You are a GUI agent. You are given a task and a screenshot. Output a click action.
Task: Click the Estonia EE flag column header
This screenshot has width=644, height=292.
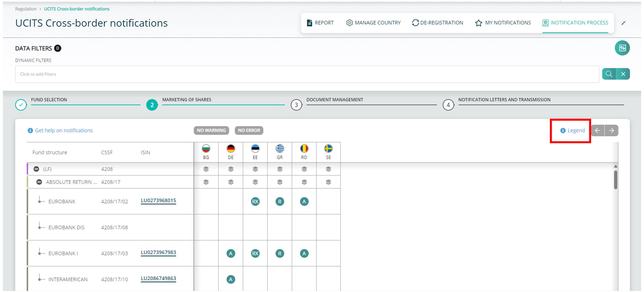[x=255, y=152]
